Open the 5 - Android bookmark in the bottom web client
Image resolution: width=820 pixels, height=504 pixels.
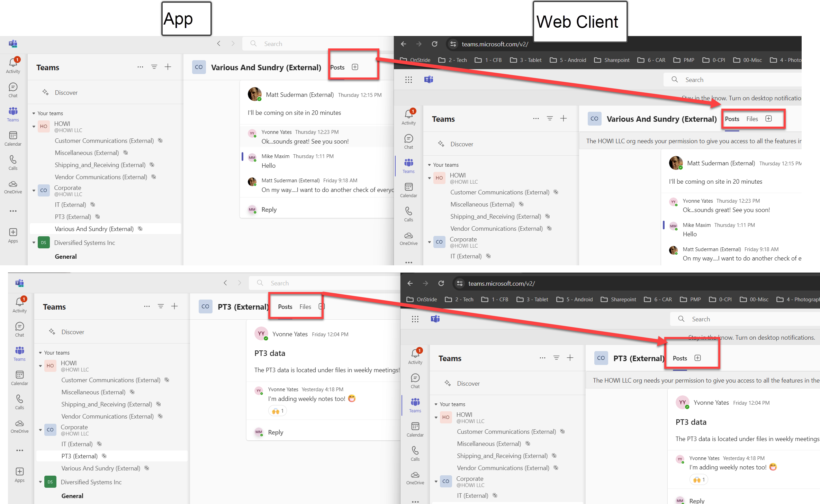tap(575, 299)
